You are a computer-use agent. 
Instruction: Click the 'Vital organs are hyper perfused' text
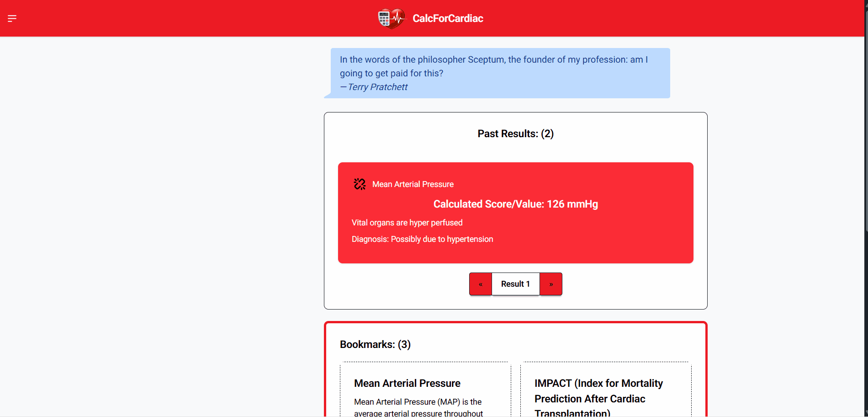click(x=407, y=223)
